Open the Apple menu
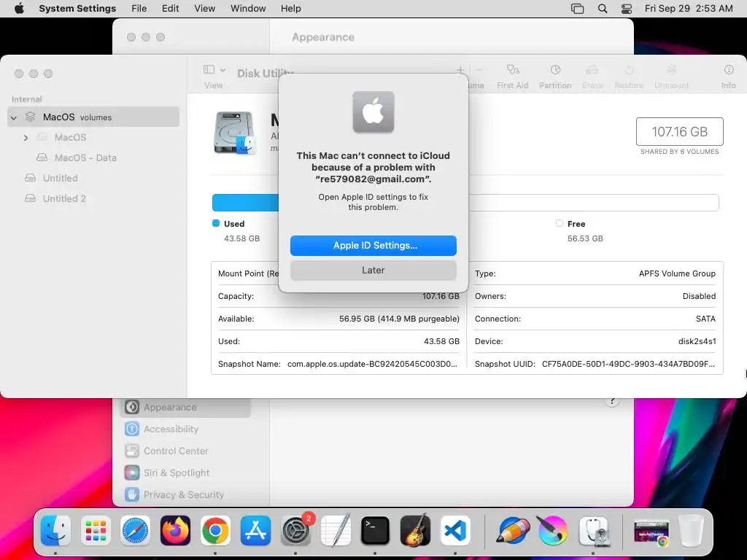 pos(19,9)
